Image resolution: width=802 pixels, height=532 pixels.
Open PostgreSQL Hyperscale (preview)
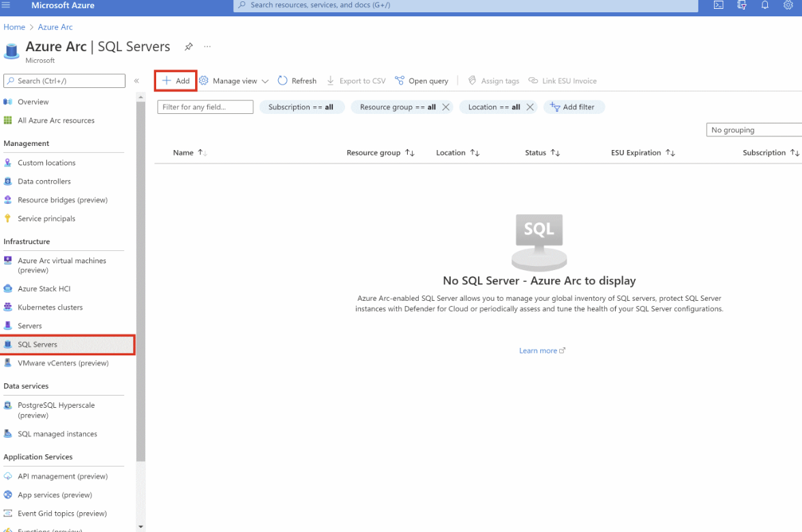tap(56, 411)
